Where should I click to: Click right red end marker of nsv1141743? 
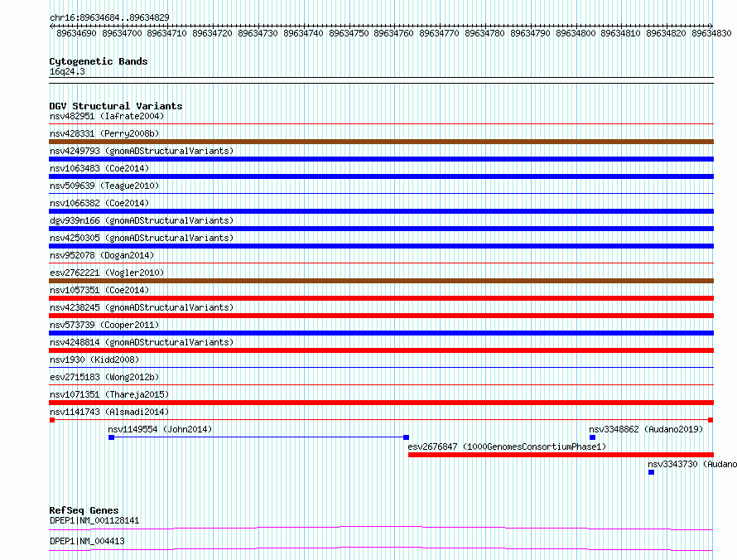pyautogui.click(x=711, y=420)
